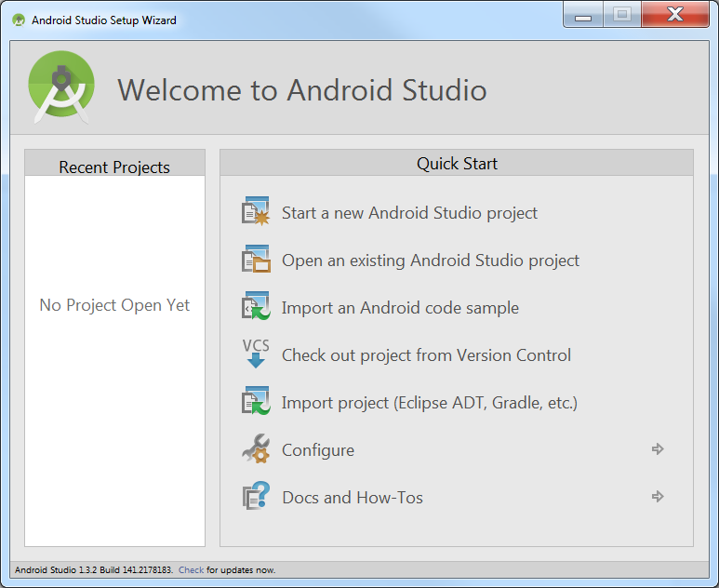This screenshot has height=588, width=719.
Task: Click the small Android Studio title bar icon
Action: tap(19, 20)
